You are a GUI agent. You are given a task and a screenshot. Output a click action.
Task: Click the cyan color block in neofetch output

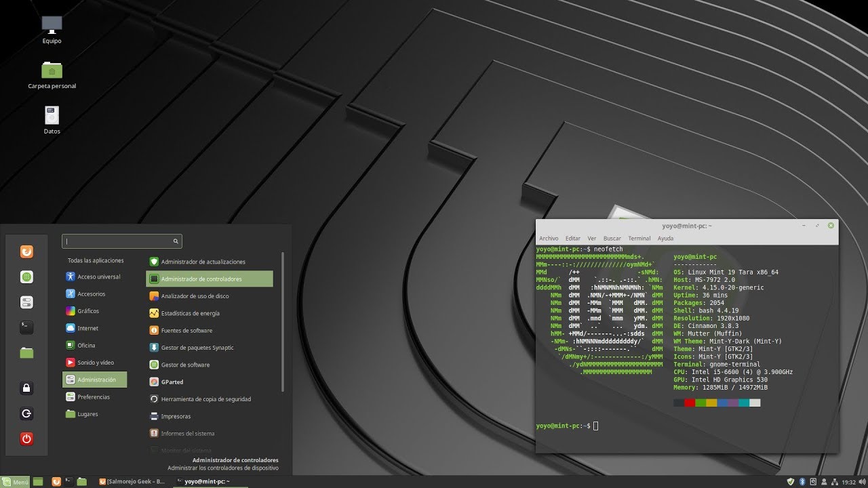point(744,403)
